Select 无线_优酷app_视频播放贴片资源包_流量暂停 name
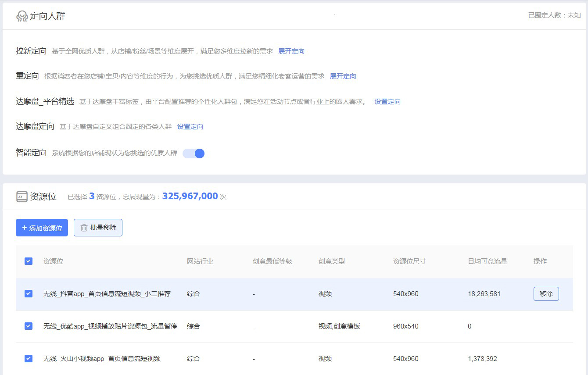 (x=110, y=326)
